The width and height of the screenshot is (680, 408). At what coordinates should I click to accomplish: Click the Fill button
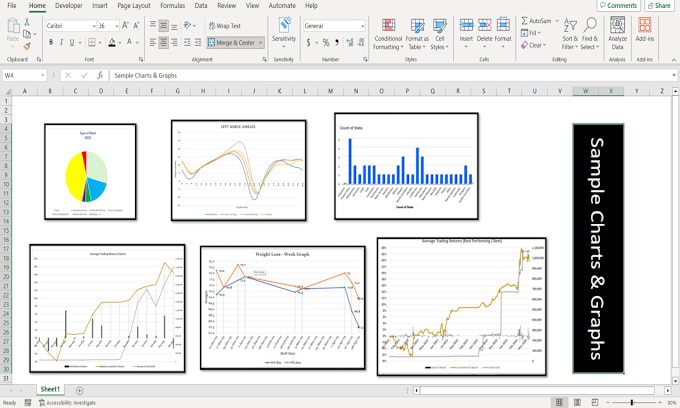tap(531, 33)
